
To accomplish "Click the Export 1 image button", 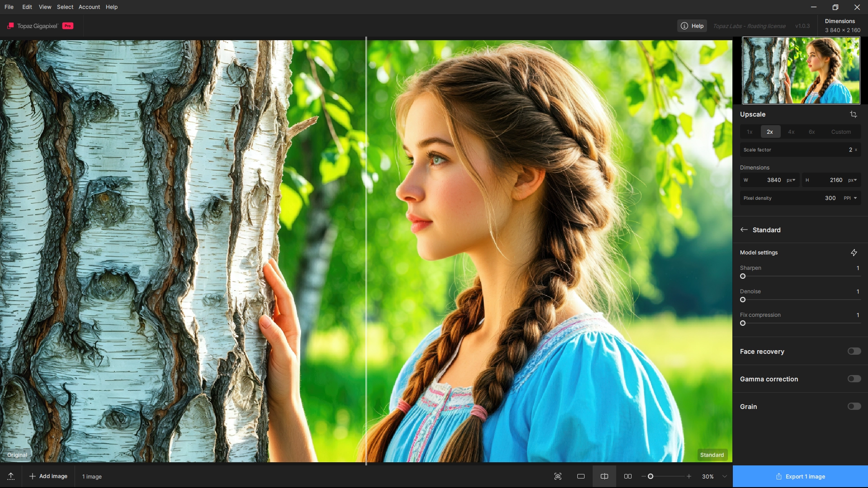I will 800,476.
